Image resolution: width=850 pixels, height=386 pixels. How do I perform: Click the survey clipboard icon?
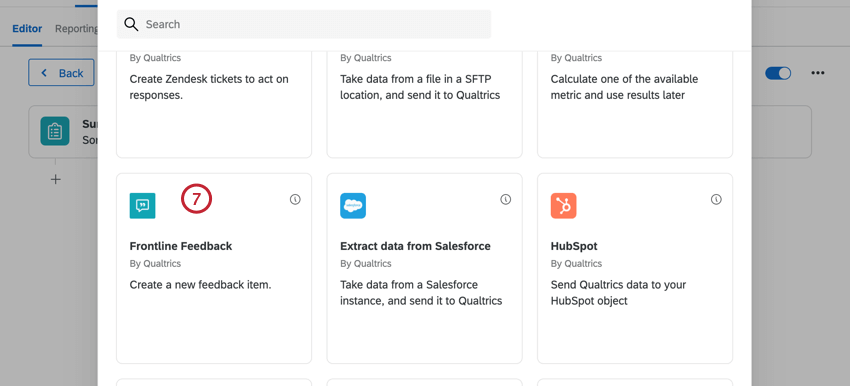55,131
